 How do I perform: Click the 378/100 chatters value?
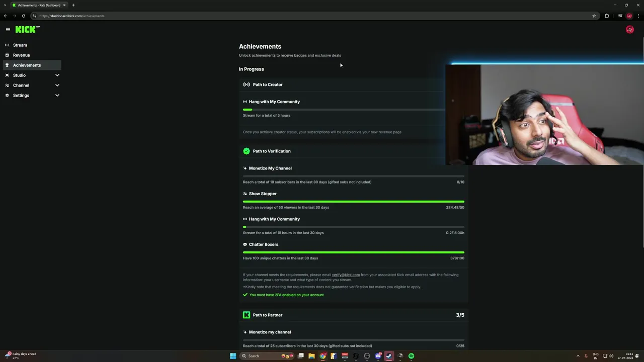click(457, 258)
